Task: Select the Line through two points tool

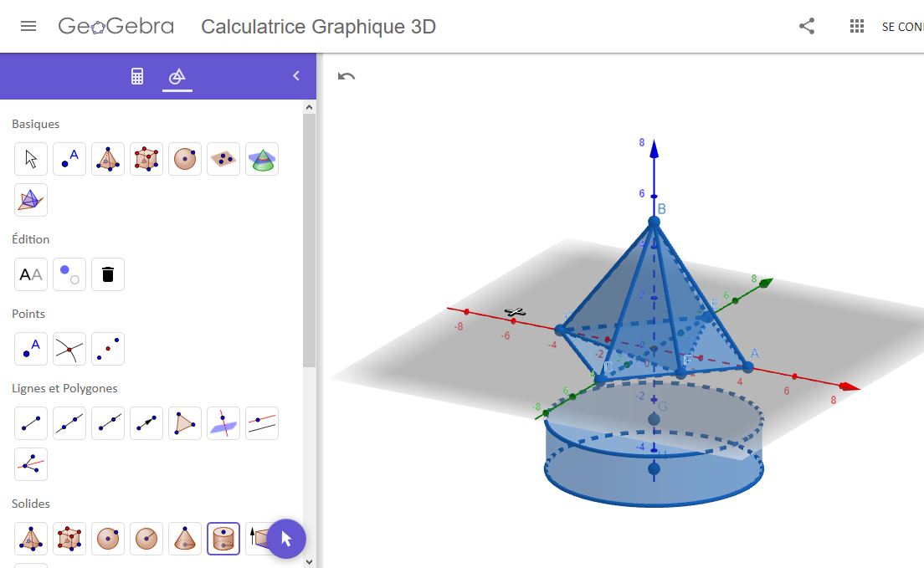Action: (x=69, y=423)
